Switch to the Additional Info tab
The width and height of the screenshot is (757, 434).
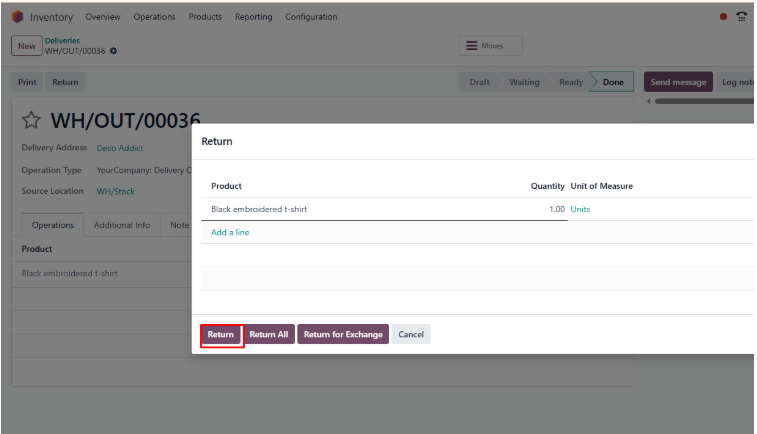[121, 225]
